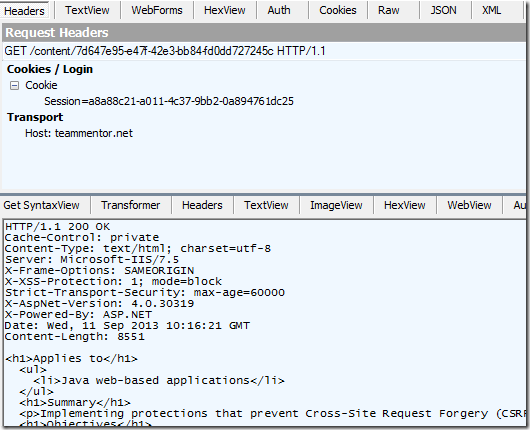Click the X-AspNet-Version header line
Screen dimensions: 530x430
coord(99,304)
